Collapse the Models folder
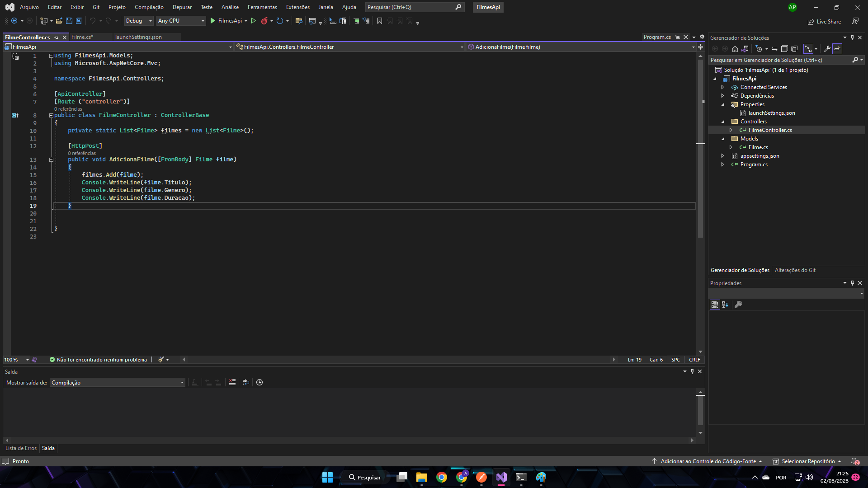 click(x=722, y=139)
